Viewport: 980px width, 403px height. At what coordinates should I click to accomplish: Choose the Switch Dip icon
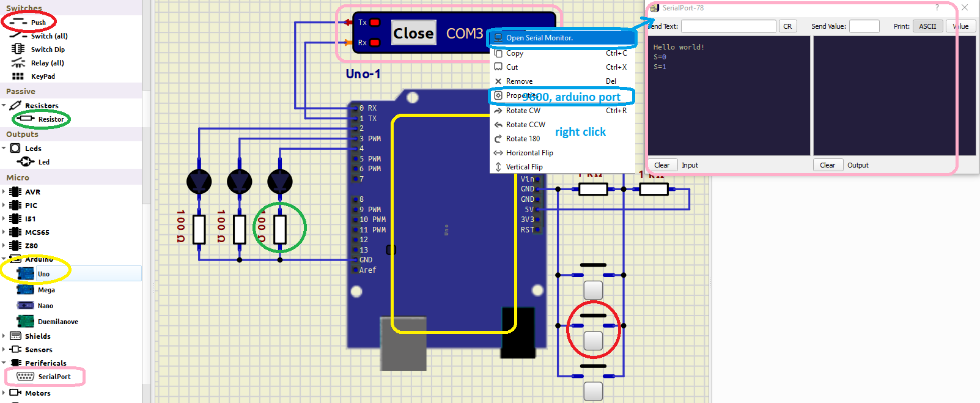(x=18, y=50)
